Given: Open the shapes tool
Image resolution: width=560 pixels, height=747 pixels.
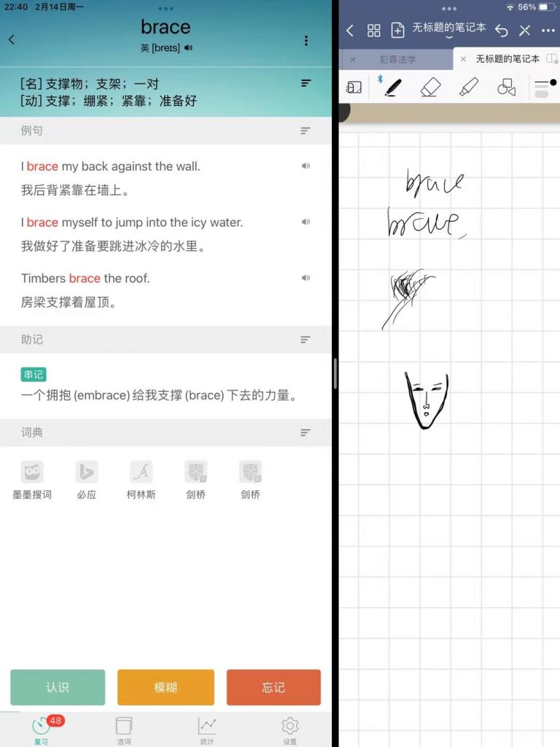Looking at the screenshot, I should pyautogui.click(x=506, y=88).
